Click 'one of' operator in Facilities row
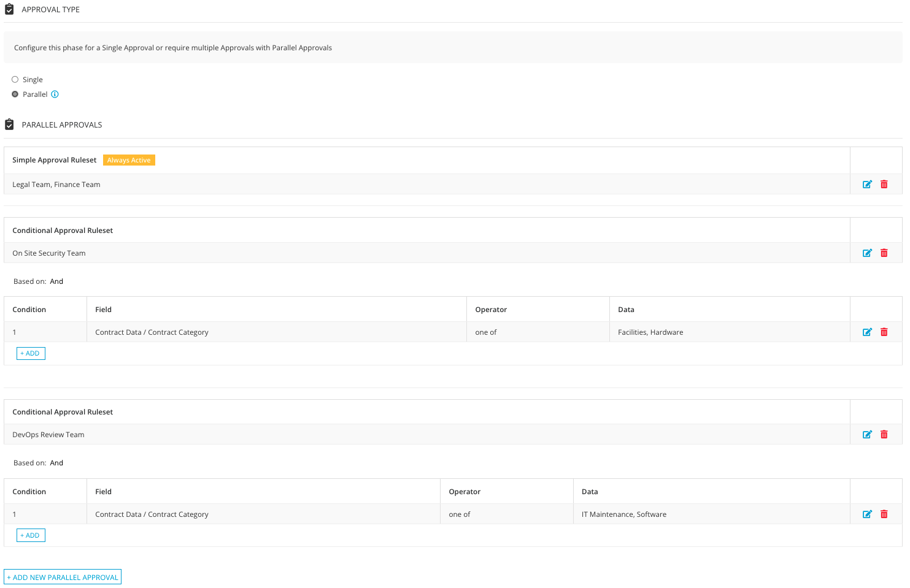The height and width of the screenshot is (588, 910). click(486, 332)
